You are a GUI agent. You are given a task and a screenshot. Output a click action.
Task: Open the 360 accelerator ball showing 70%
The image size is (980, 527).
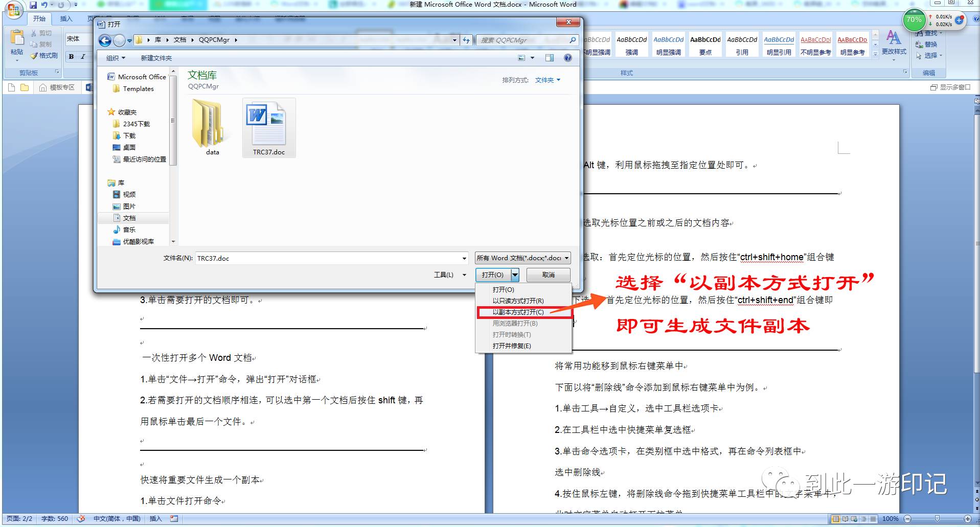[x=914, y=20]
